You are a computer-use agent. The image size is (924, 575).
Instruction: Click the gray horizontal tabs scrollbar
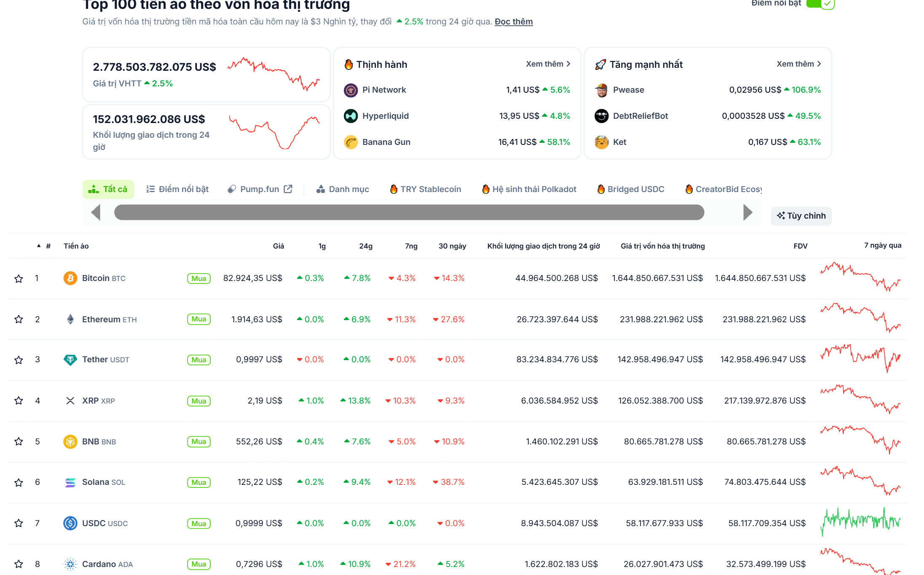point(409,212)
